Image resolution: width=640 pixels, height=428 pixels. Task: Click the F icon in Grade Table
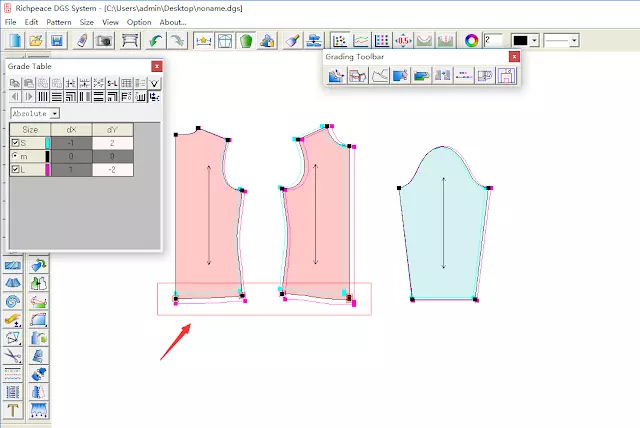(127, 97)
